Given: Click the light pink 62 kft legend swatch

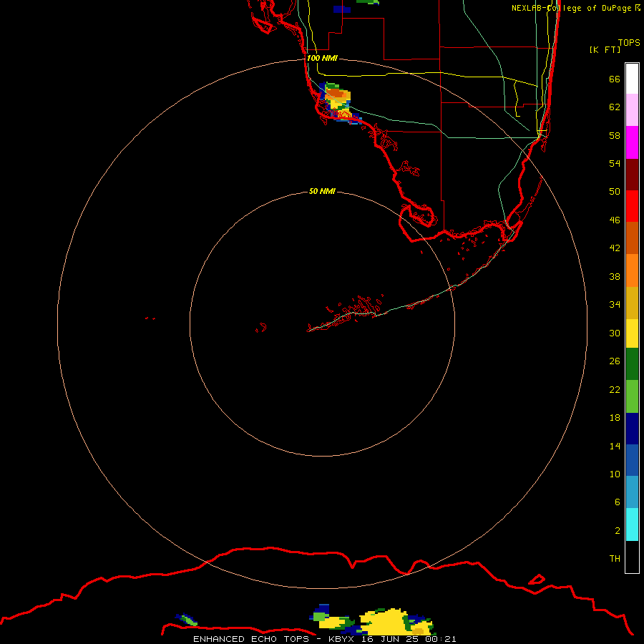Looking at the screenshot, I should point(632,109).
